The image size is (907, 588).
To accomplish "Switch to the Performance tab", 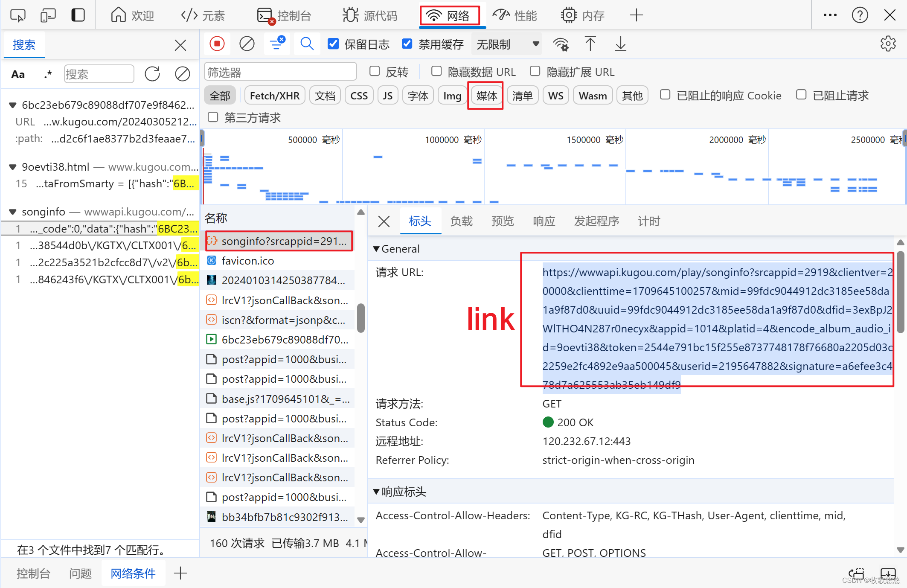I will [x=515, y=15].
